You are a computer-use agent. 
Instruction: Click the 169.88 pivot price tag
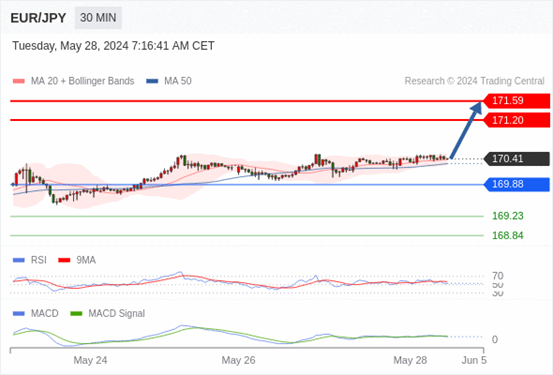pos(516,184)
